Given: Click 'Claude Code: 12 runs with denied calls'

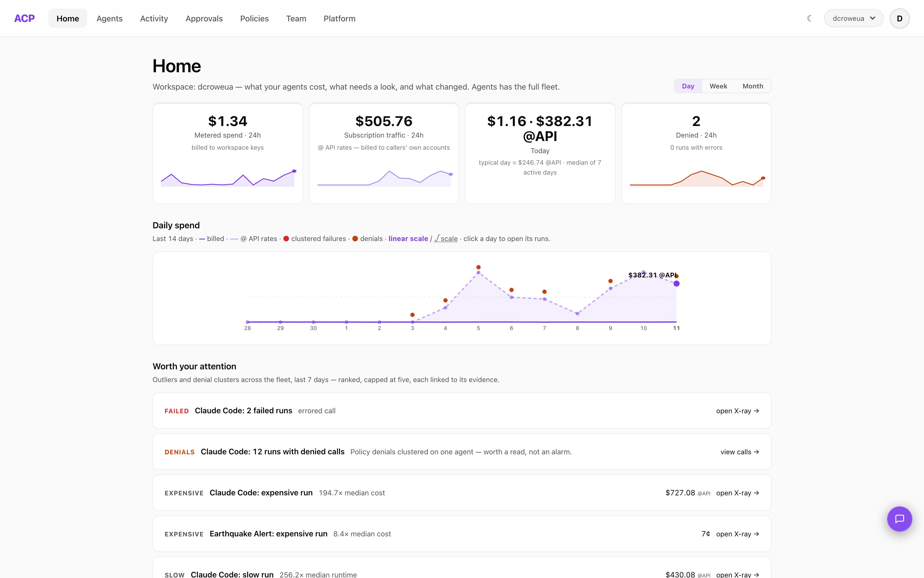Looking at the screenshot, I should tap(273, 452).
